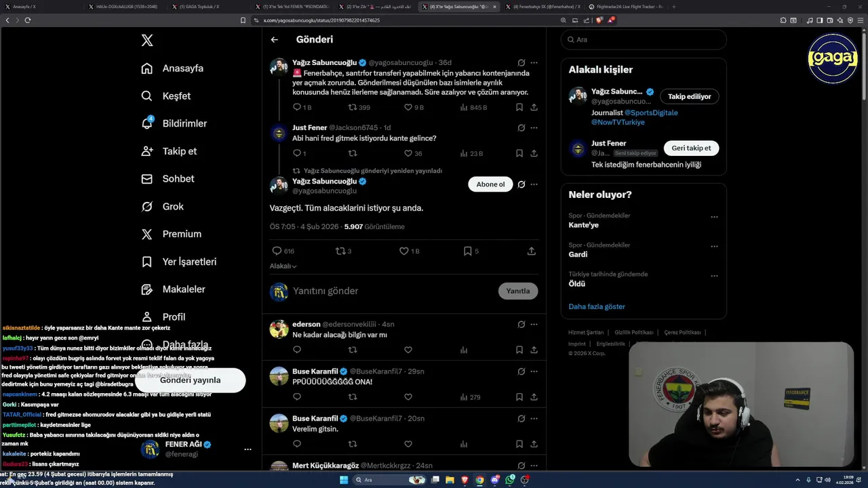Open WhatsApp from the taskbar
The width and height of the screenshot is (868, 488).
coord(510,480)
